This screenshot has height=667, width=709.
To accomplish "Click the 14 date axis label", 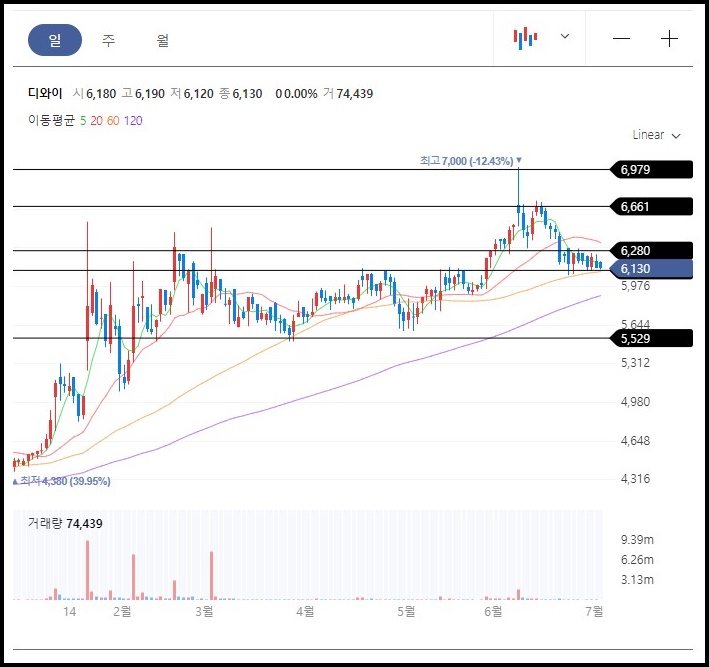I will [69, 612].
